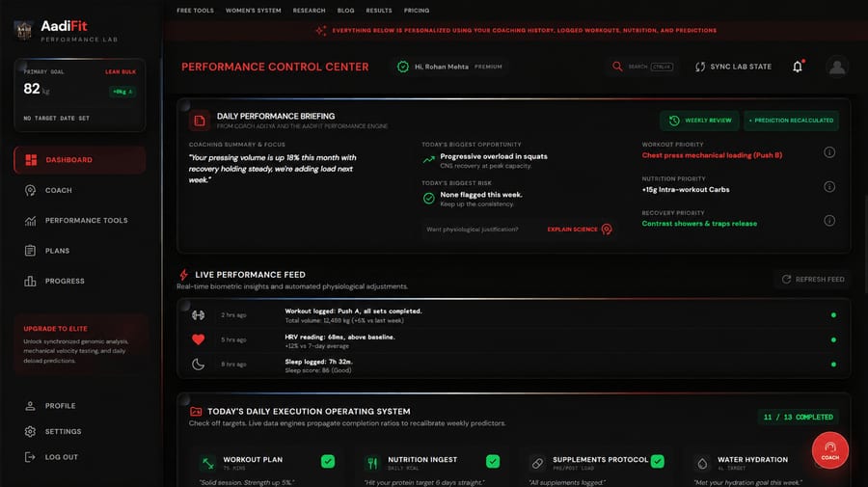Click the Explain Science link
The width and height of the screenshot is (868, 487).
click(579, 230)
